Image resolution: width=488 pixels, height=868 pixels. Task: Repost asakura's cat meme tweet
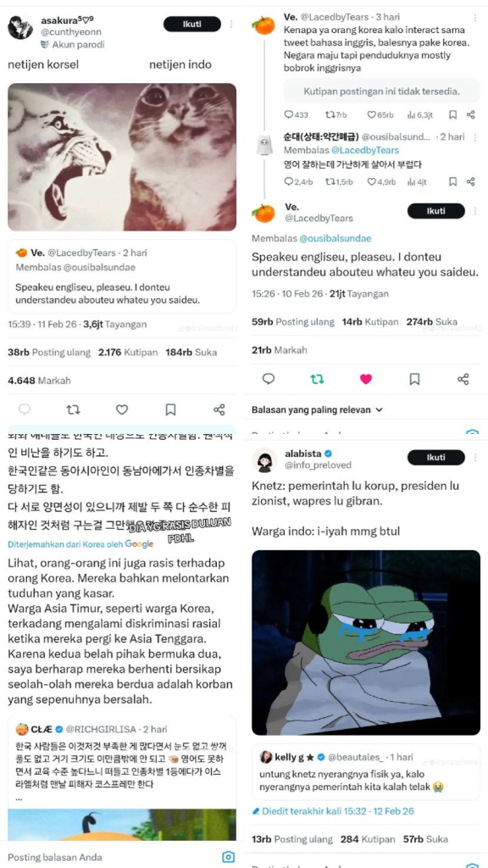coord(73,409)
